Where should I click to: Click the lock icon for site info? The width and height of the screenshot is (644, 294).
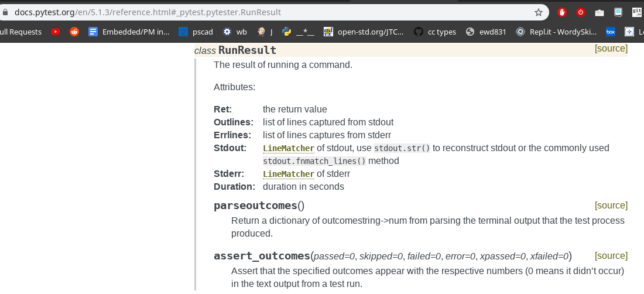point(5,12)
